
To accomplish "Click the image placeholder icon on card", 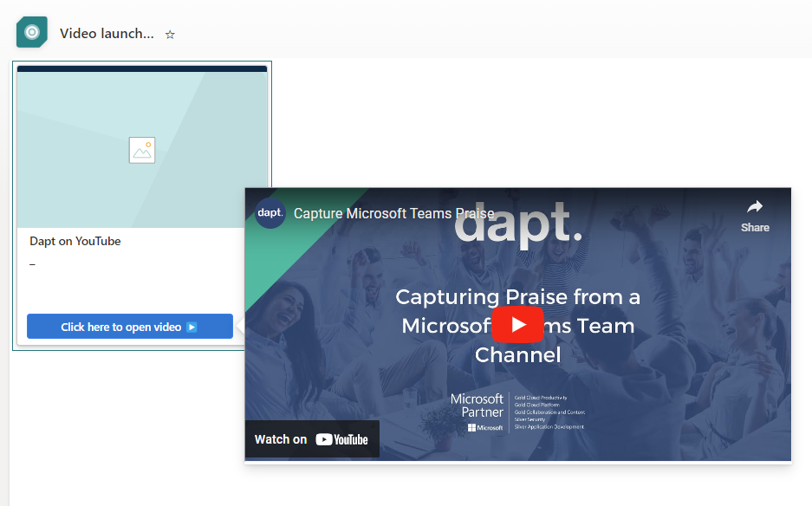I will (142, 150).
